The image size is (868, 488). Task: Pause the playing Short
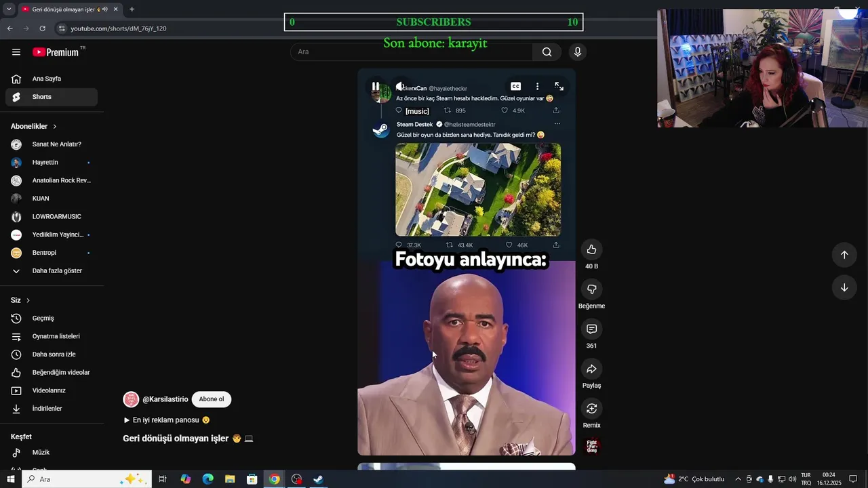376,87
